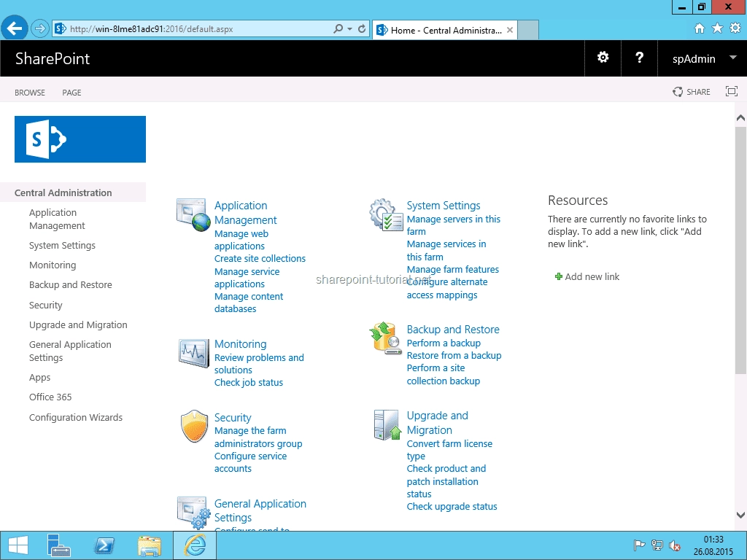The image size is (747, 560).
Task: Select System Settings in the left navigation
Action: [x=62, y=245]
